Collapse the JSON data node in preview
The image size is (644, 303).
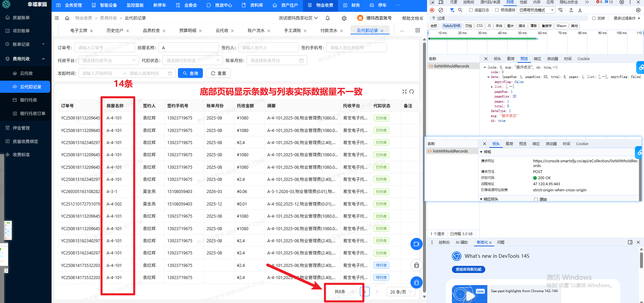pos(488,77)
